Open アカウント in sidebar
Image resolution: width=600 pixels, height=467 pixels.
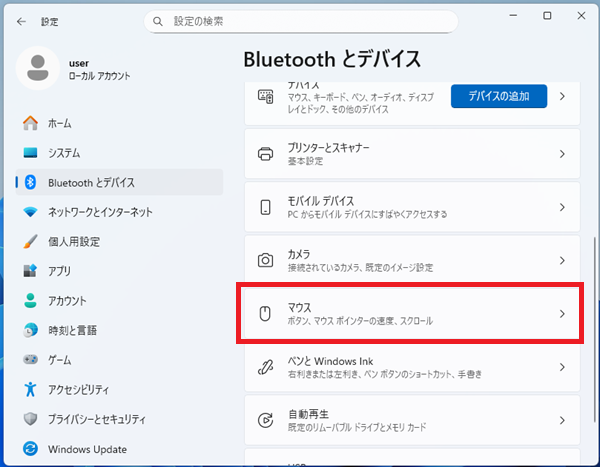point(119,300)
